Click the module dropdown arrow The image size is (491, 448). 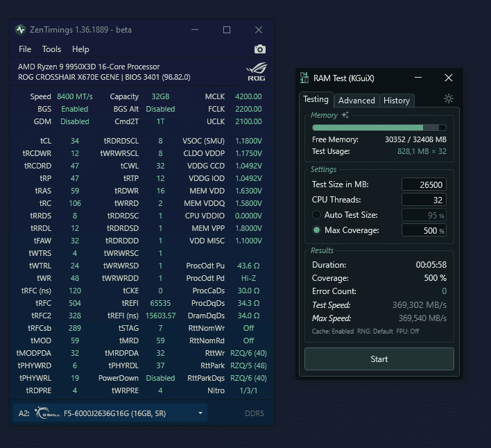(x=200, y=413)
